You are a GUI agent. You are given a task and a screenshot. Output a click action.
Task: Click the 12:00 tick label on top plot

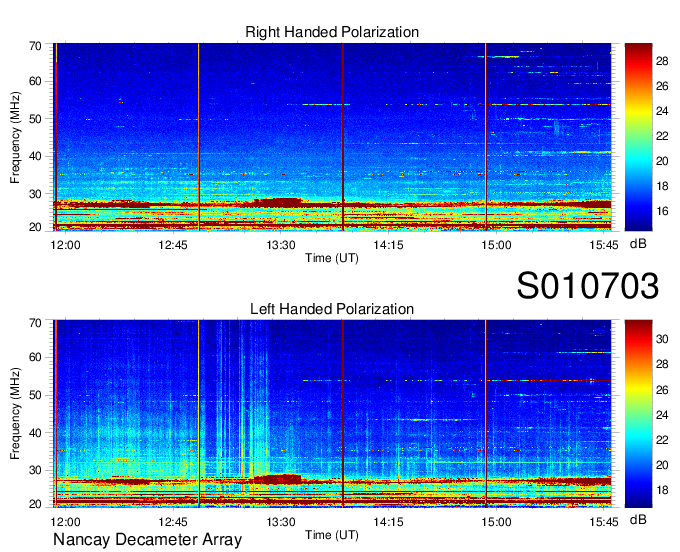point(65,245)
